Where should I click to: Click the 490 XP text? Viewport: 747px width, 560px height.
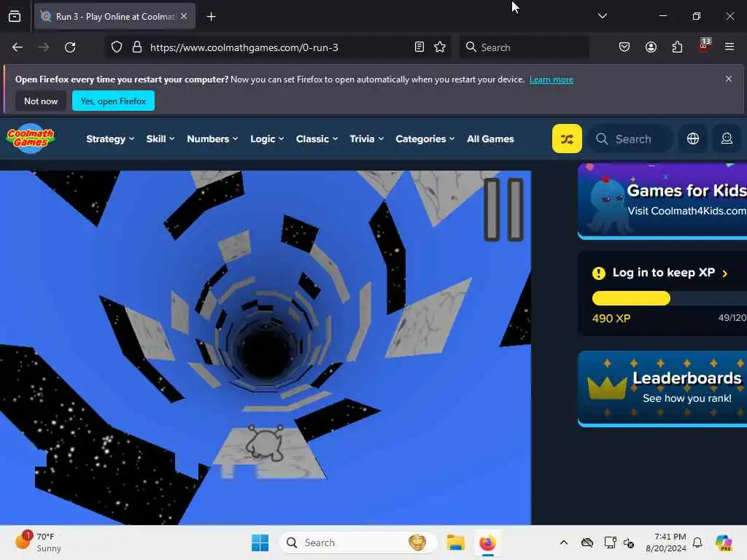[x=611, y=319]
